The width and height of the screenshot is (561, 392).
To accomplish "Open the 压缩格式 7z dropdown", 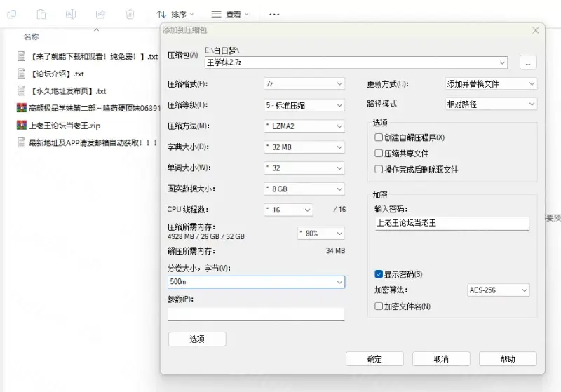I will click(x=304, y=84).
